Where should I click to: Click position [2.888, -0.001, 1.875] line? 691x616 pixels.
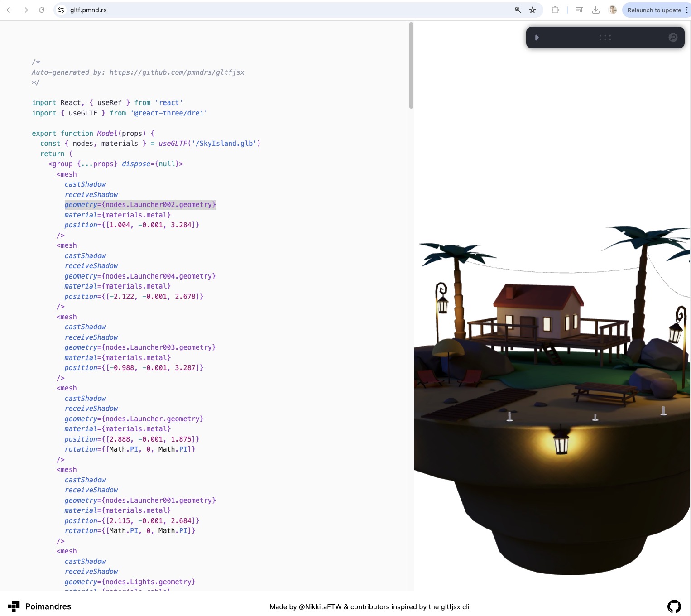pyautogui.click(x=132, y=439)
